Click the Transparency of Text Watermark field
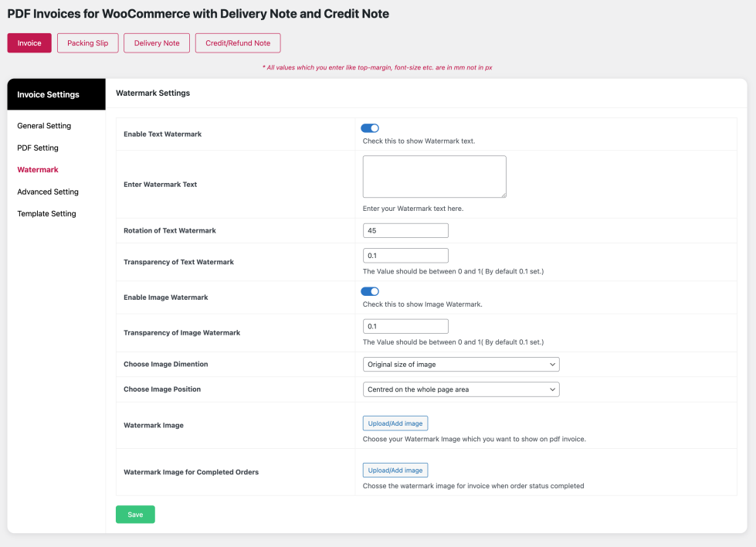The height and width of the screenshot is (547, 756). pos(405,256)
